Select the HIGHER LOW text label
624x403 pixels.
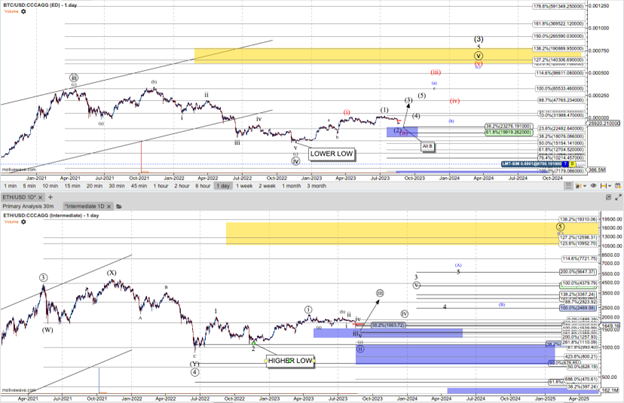coord(290,360)
